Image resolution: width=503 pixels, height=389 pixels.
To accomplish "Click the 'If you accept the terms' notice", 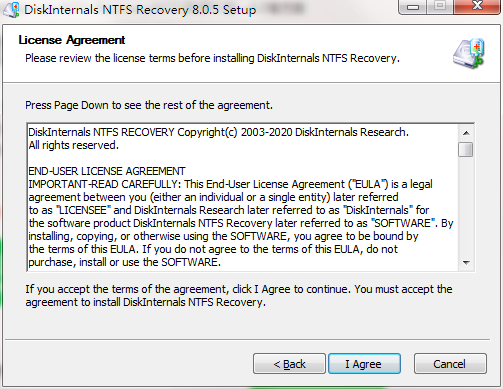I will [239, 296].
